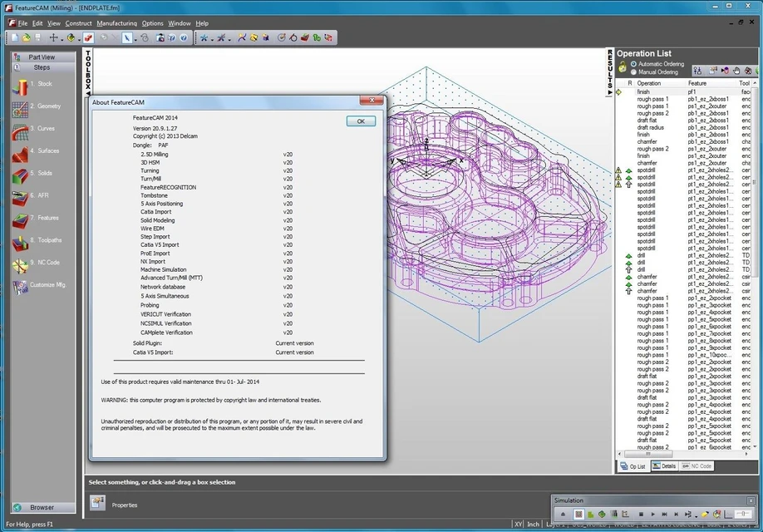Open the Edit menu
Screen dimensions: 763x532
(37, 23)
